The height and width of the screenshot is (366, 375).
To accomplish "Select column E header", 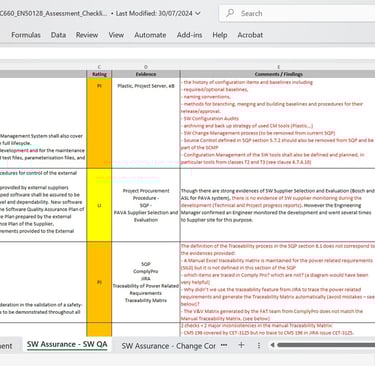I will [278, 67].
